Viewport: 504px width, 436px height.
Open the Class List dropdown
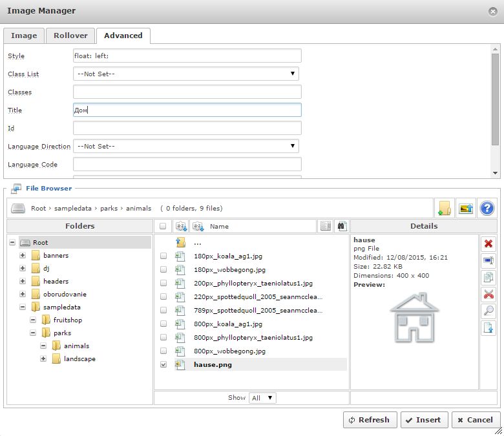point(186,74)
